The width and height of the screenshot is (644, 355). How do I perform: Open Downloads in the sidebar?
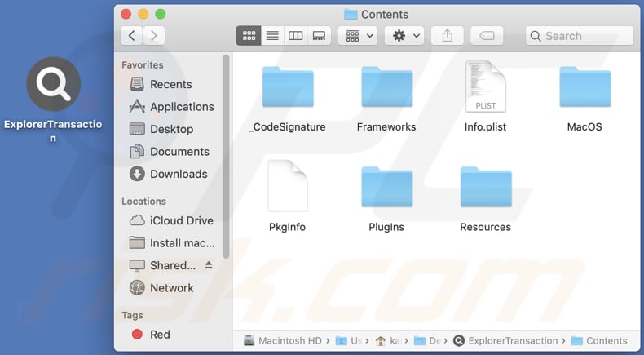tap(170, 174)
